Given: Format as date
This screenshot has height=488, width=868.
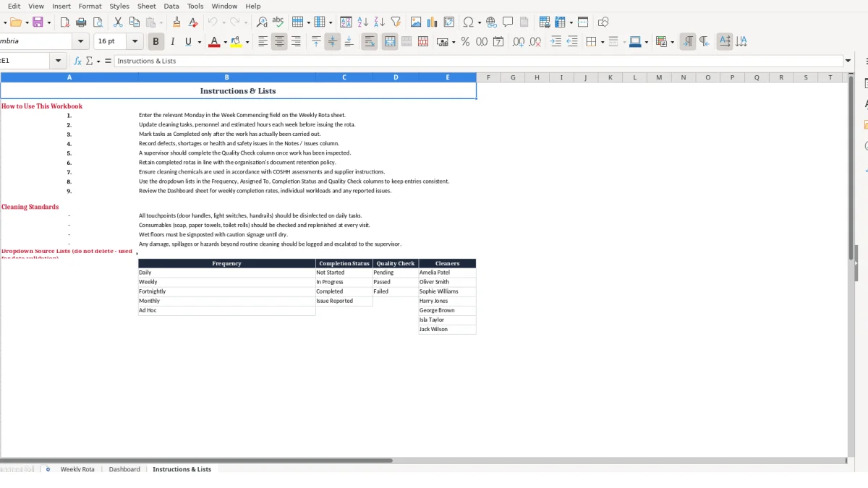Looking at the screenshot, I should coord(498,42).
